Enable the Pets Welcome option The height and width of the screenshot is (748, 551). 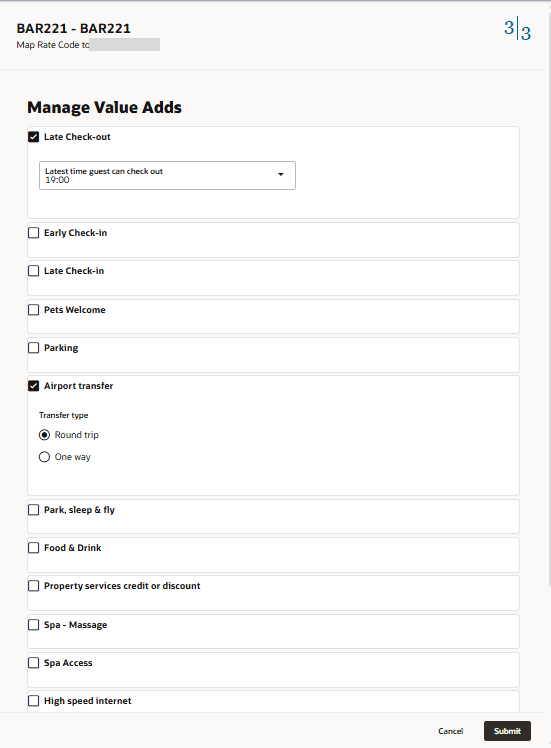pos(33,310)
